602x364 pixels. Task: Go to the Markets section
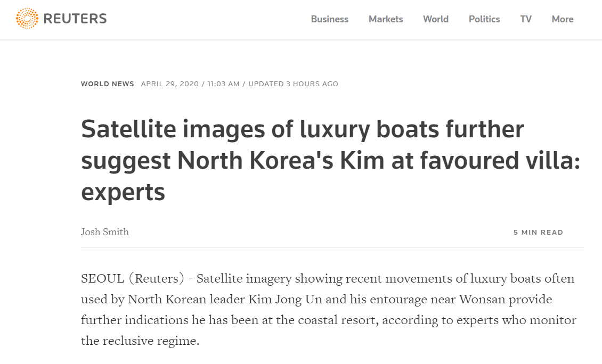[x=386, y=19]
